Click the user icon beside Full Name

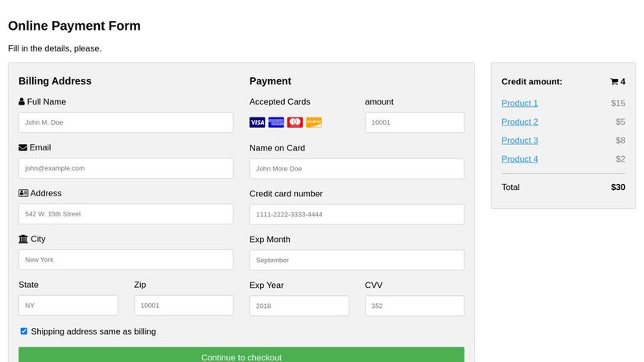[x=22, y=102]
